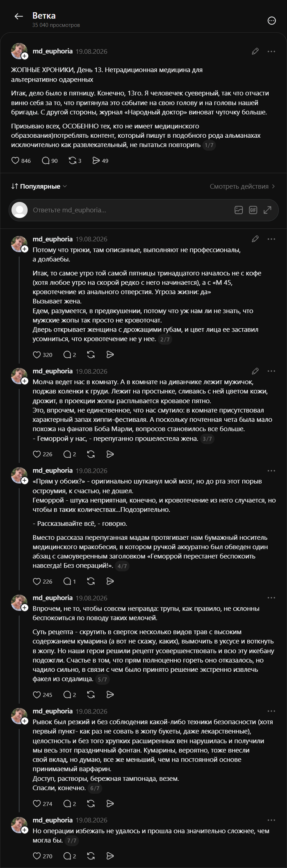Image resolution: width=287 pixels, height=868 pixels.
Task: Repost the 6/7 post with 274 likes
Action: click(91, 804)
